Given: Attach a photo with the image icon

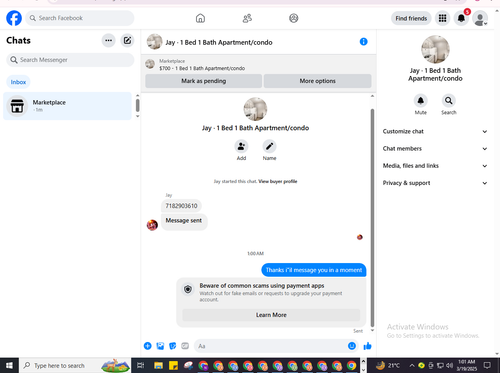Looking at the screenshot, I should [x=160, y=346].
